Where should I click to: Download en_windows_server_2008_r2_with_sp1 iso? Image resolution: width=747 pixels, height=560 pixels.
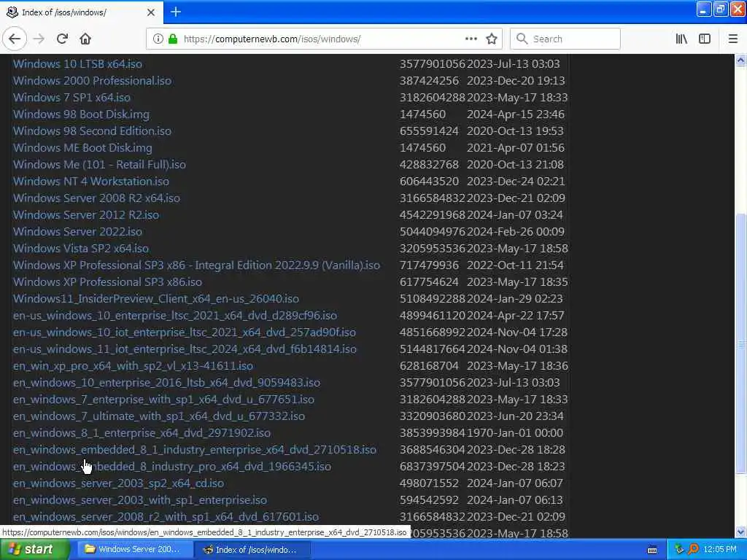166,516
